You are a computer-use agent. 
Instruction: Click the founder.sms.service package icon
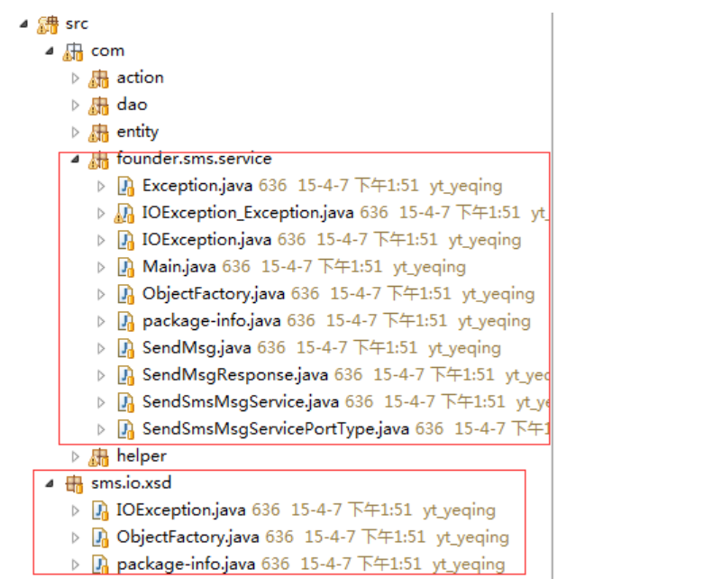pos(98,160)
